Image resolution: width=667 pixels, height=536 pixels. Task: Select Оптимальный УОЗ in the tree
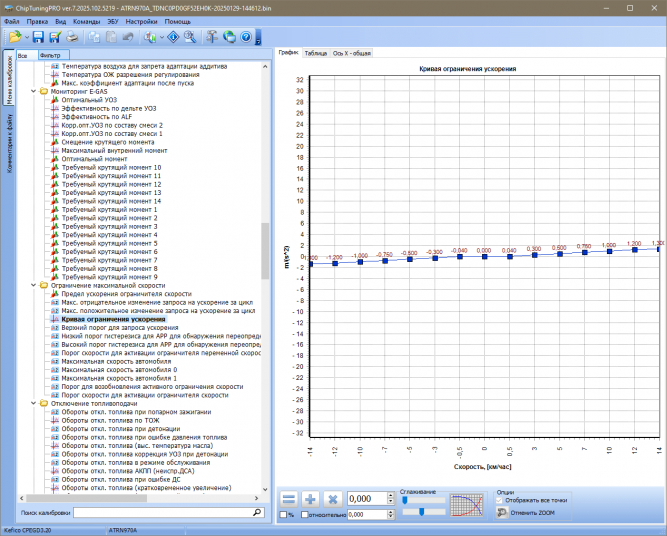pyautogui.click(x=89, y=100)
